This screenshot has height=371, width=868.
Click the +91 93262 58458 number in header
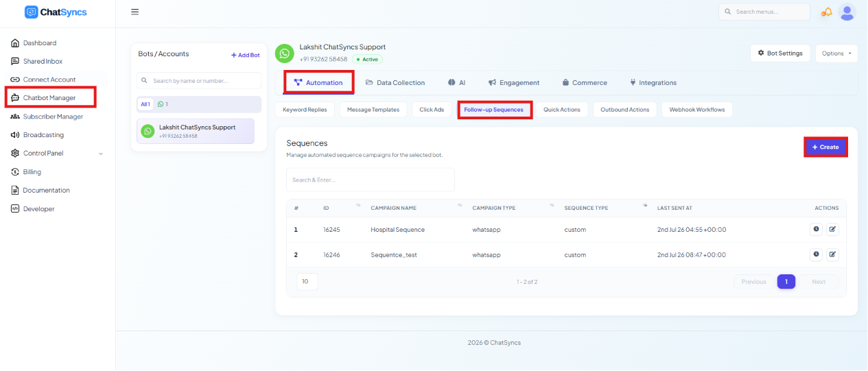click(323, 60)
